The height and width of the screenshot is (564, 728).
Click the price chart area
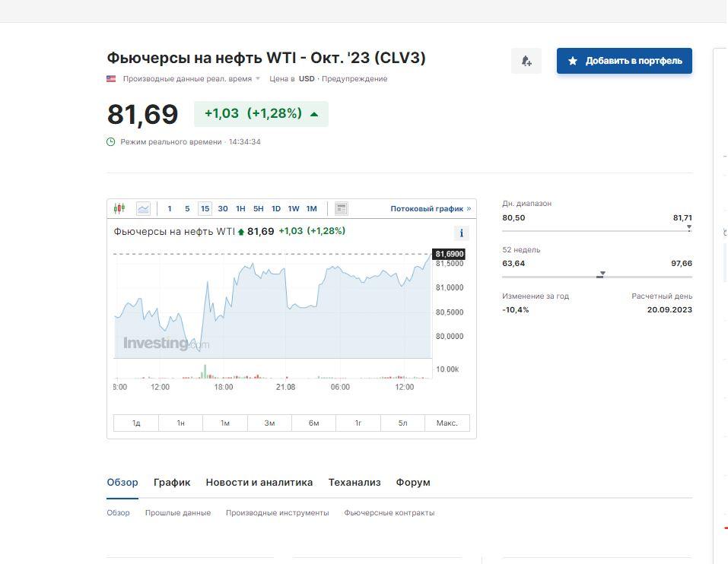(x=273, y=306)
